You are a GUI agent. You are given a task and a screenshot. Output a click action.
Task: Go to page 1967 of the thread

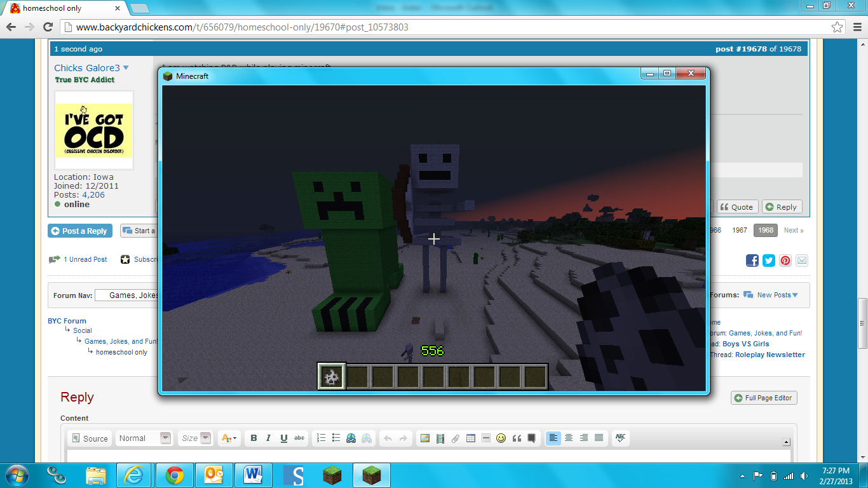(x=740, y=230)
